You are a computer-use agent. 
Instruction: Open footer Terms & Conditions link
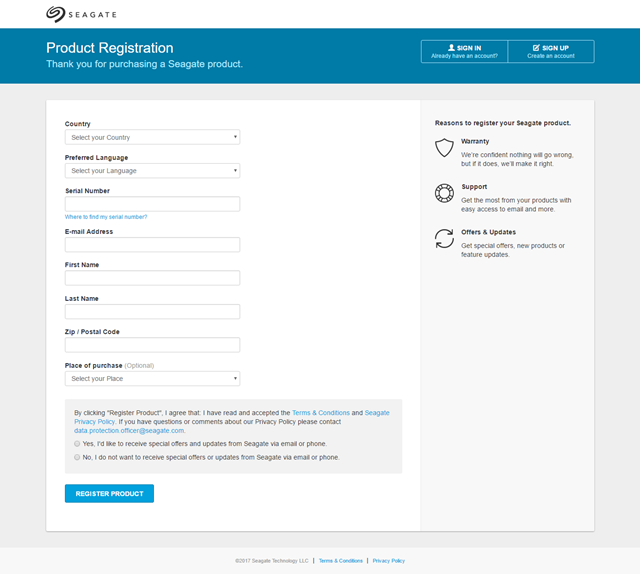coord(341,561)
